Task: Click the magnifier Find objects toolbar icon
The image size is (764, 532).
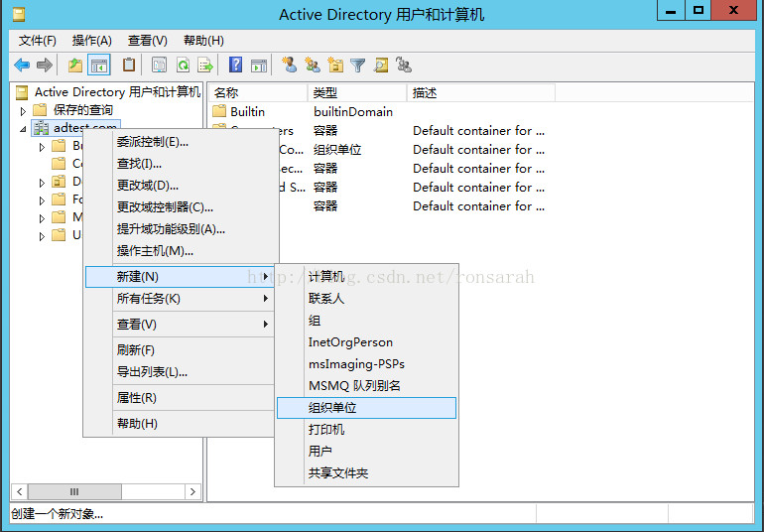Action: (x=381, y=65)
